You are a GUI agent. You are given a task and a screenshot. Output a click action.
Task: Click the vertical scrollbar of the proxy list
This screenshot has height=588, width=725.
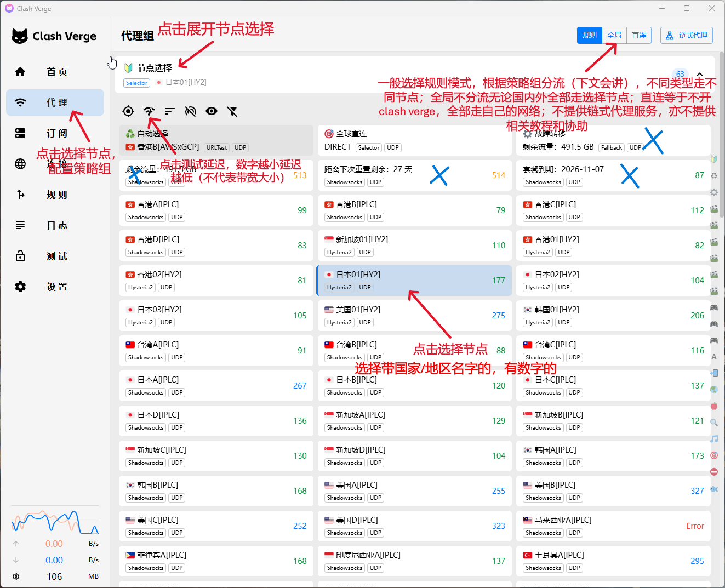[721, 135]
